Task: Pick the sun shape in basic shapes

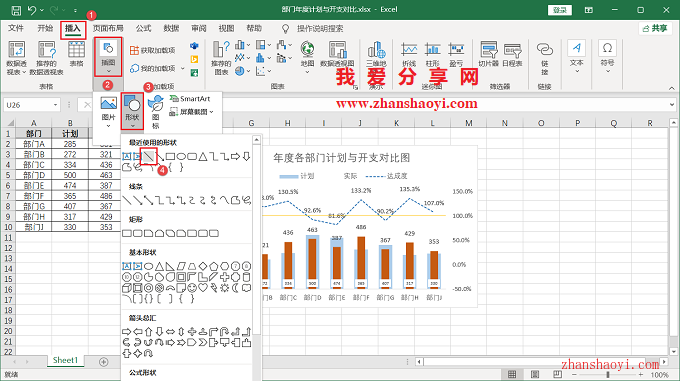Action: (225, 288)
